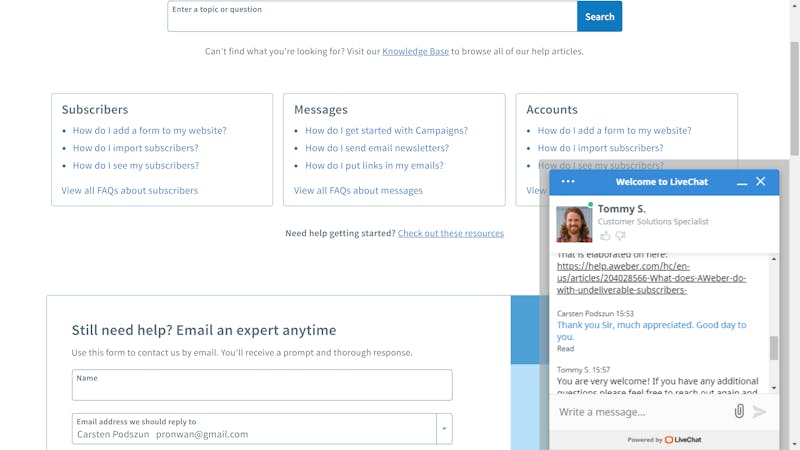View all FAQs about messages
800x450 pixels.
[x=358, y=190]
